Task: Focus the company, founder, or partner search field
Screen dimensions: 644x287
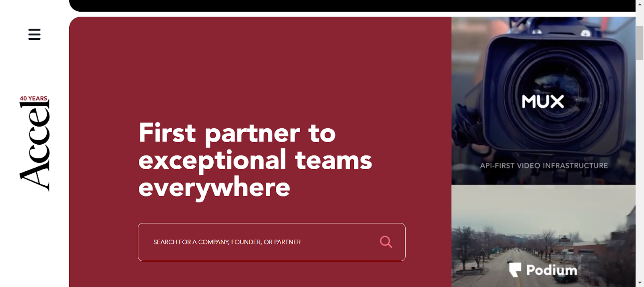Action: point(272,242)
